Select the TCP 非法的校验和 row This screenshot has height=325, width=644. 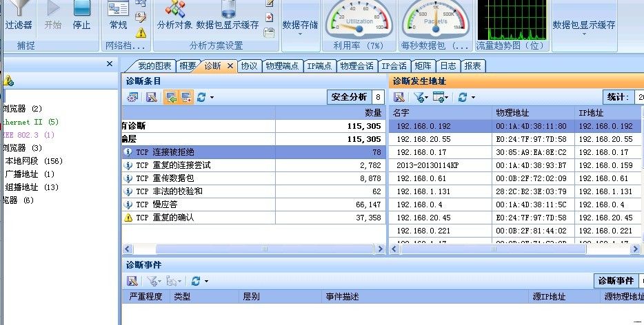tap(254, 191)
